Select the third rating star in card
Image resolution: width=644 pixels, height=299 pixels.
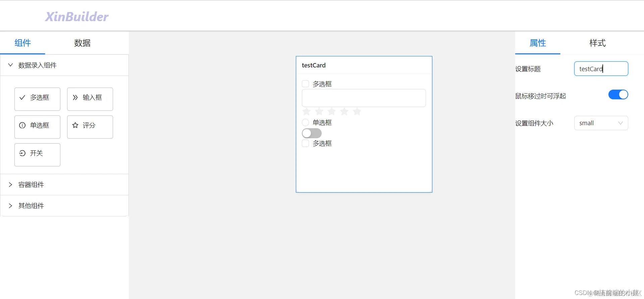[332, 111]
